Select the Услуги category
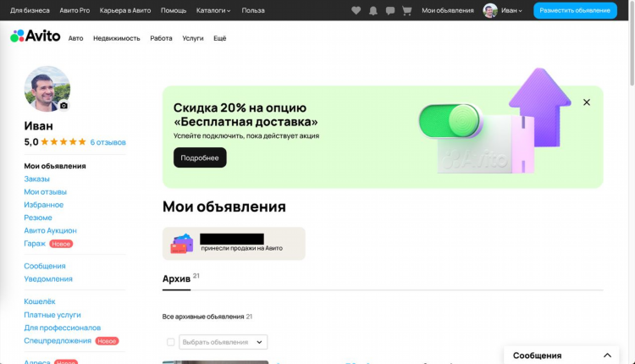 [193, 38]
